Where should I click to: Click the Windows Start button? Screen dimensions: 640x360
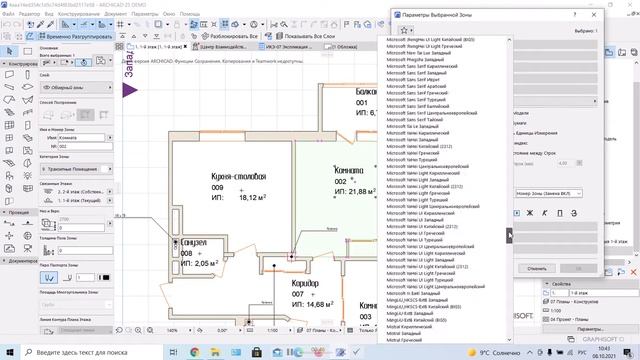[9, 352]
